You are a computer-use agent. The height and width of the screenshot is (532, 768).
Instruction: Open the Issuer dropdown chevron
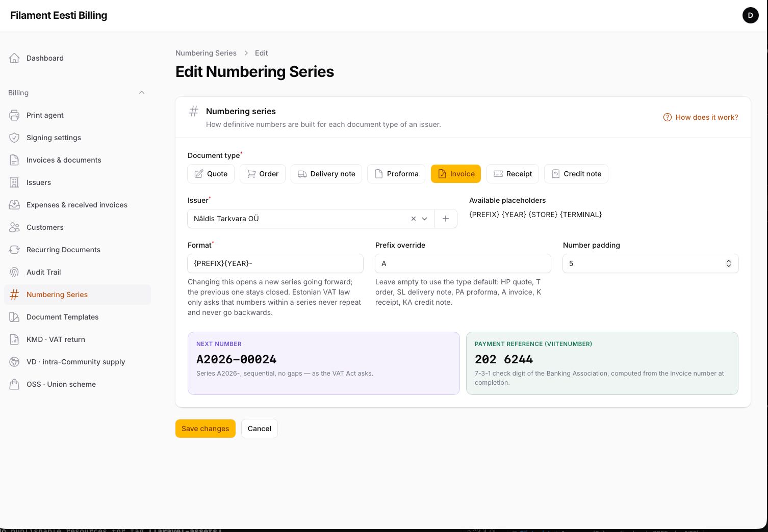424,219
